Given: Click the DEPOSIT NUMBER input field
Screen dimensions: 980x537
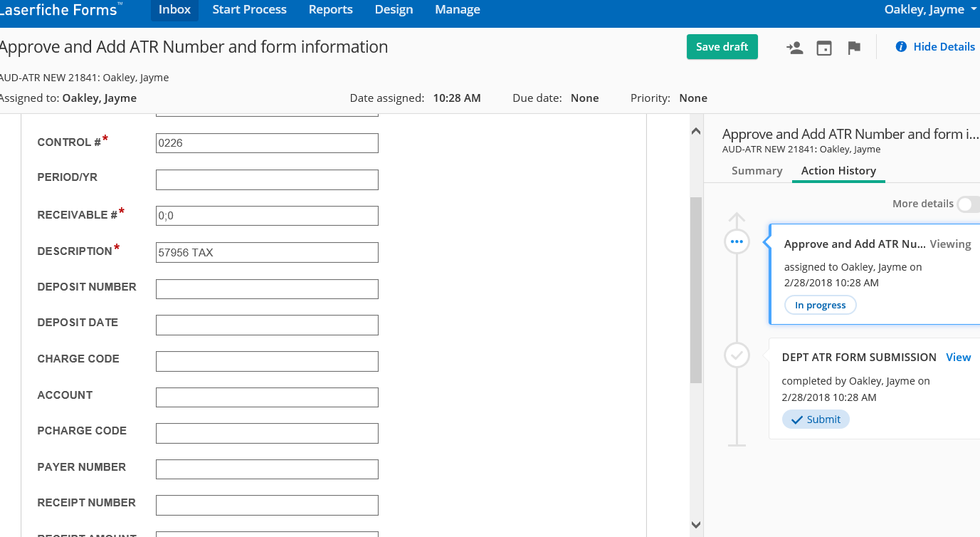Looking at the screenshot, I should (267, 289).
